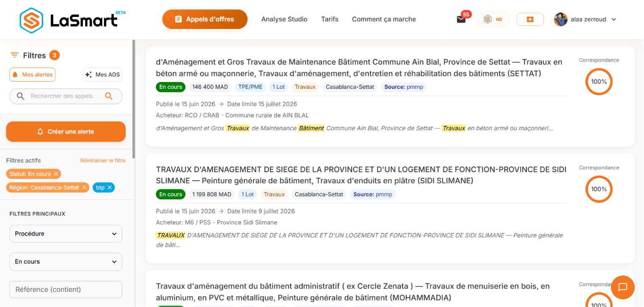Click Acheteur: RCO / CRAB Commune rurale text

coord(232,115)
